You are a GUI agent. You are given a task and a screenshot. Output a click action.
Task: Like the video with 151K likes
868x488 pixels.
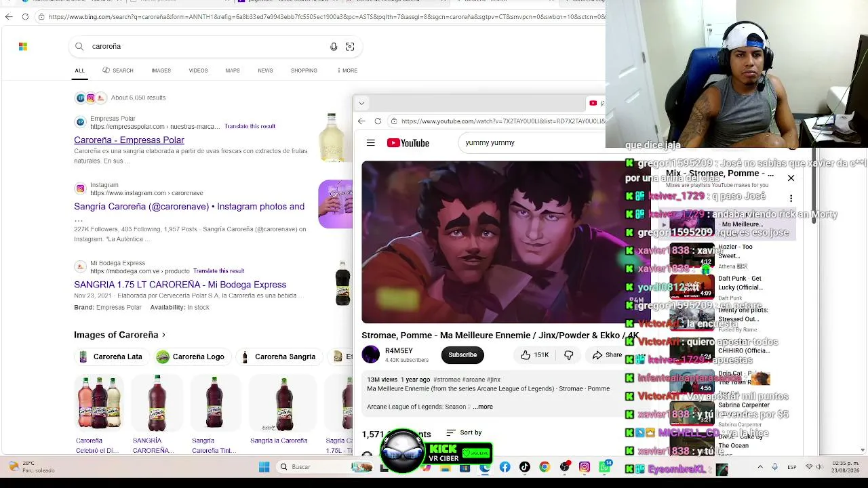[536, 355]
